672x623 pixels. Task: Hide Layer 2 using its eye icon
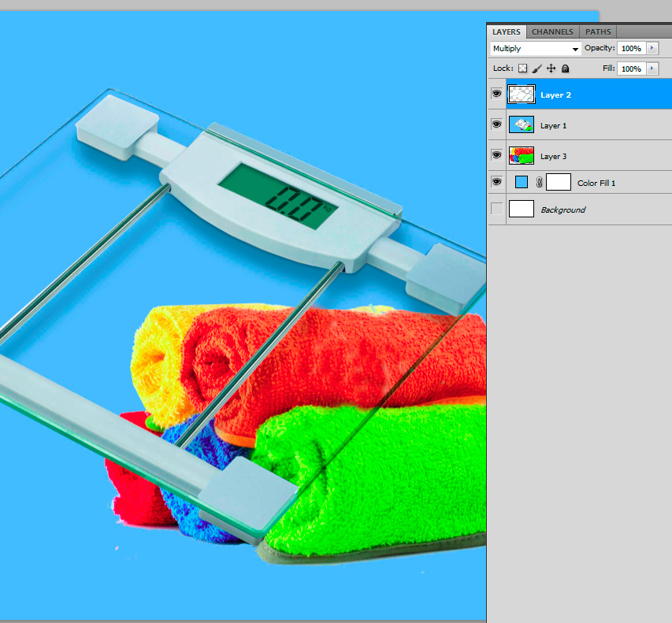[x=497, y=94]
